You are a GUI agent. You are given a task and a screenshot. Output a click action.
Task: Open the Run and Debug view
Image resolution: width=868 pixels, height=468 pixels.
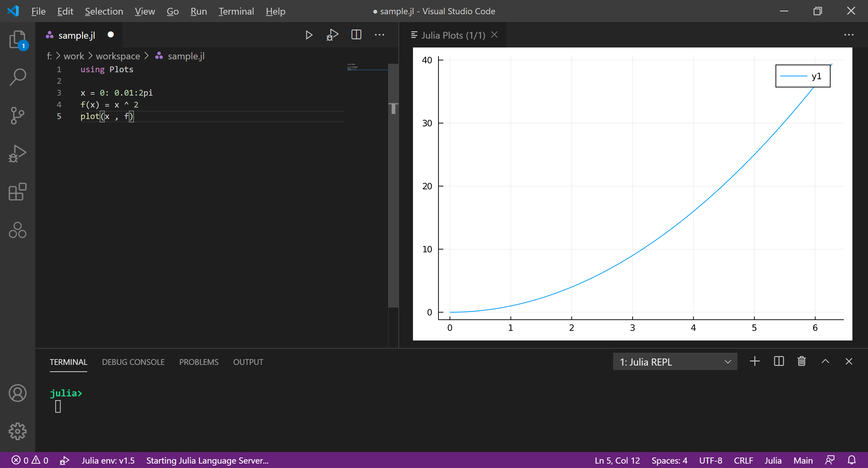17,154
